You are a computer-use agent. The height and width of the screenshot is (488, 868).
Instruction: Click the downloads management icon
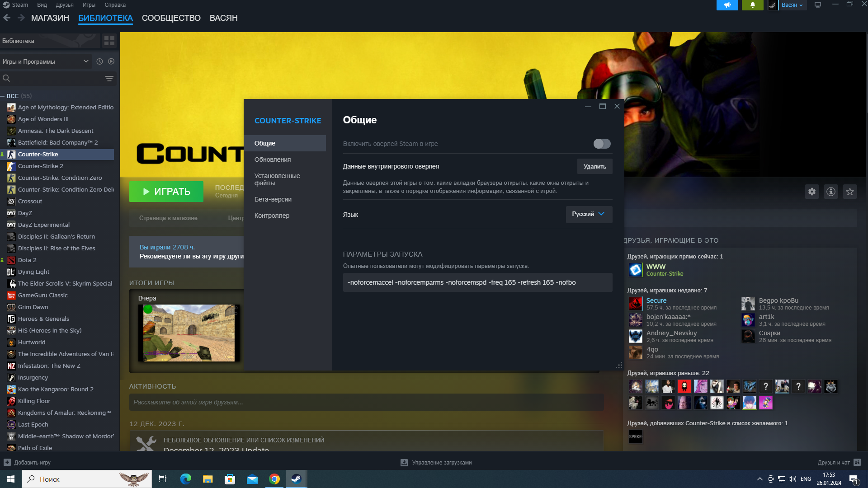(x=404, y=462)
